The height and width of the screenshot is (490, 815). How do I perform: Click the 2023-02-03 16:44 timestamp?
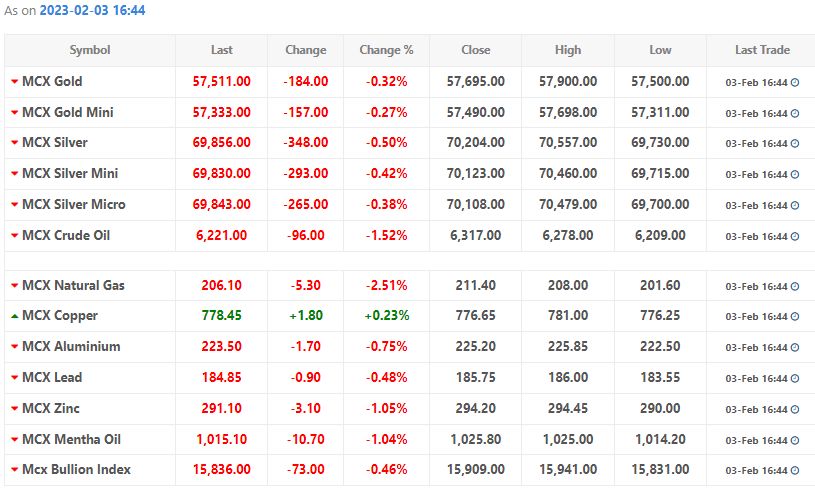(x=93, y=10)
